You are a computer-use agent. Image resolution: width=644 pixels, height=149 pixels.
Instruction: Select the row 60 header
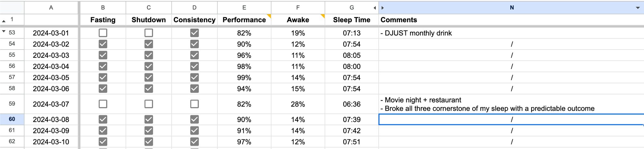click(12, 119)
